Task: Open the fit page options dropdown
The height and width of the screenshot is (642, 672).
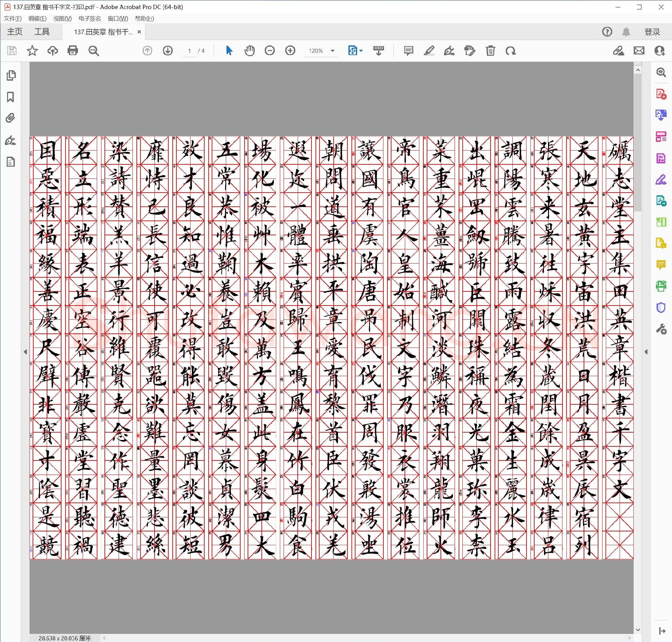Action: tap(361, 51)
